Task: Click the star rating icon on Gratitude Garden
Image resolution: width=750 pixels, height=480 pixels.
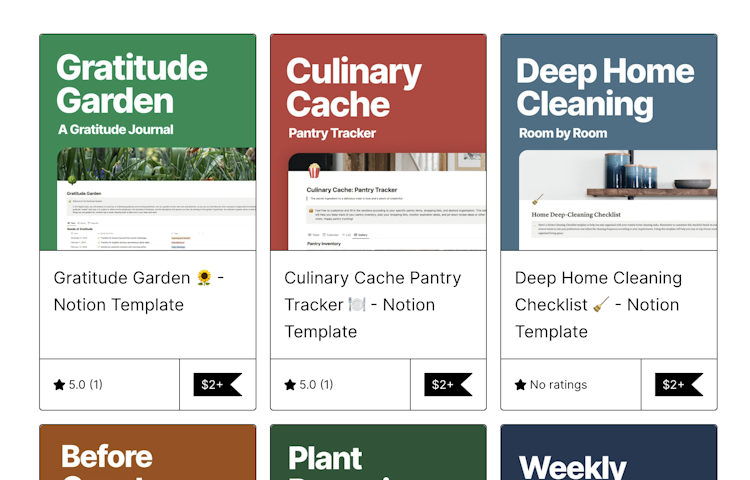Action: coord(59,385)
